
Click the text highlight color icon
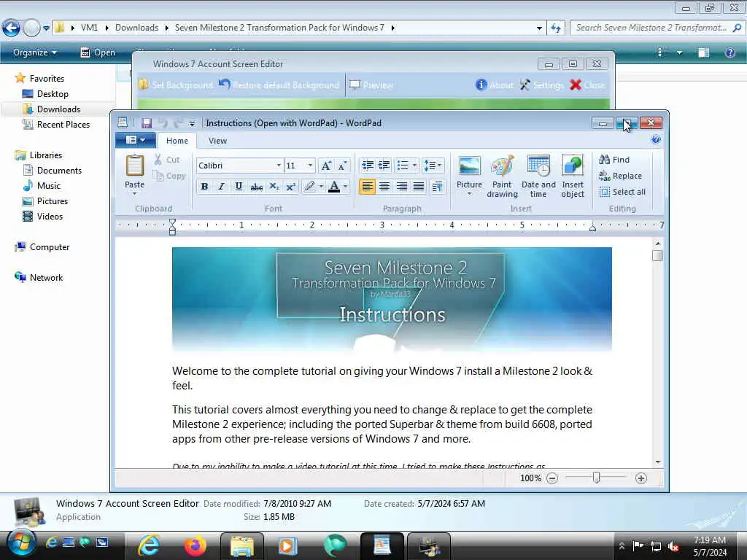pos(309,186)
